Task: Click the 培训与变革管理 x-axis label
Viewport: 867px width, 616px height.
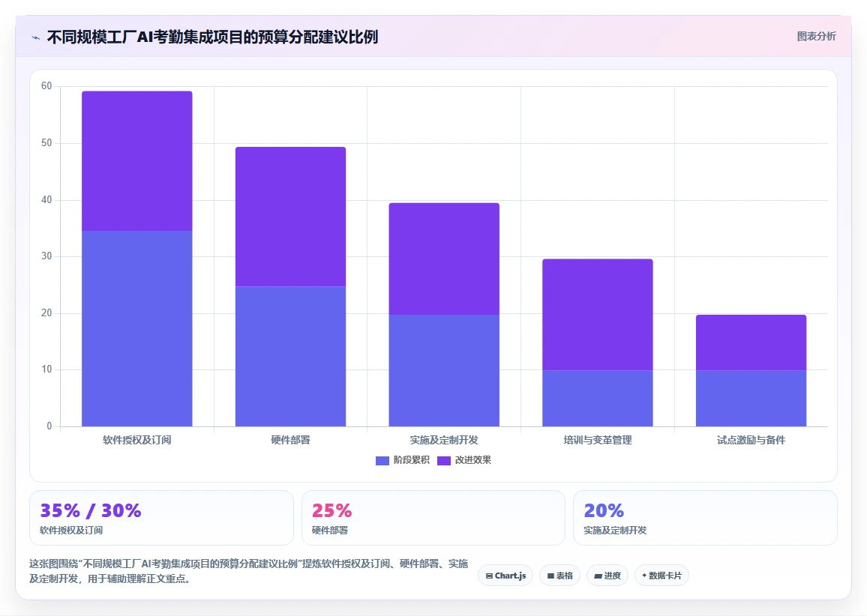Action: point(597,441)
